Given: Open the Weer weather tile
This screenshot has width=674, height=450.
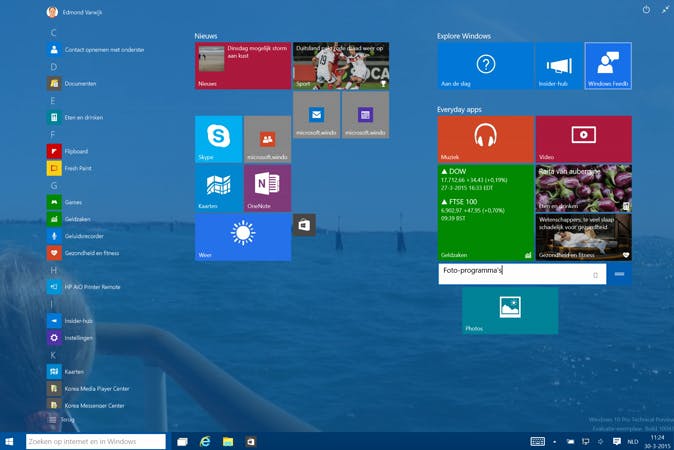Looking at the screenshot, I should pos(242,237).
